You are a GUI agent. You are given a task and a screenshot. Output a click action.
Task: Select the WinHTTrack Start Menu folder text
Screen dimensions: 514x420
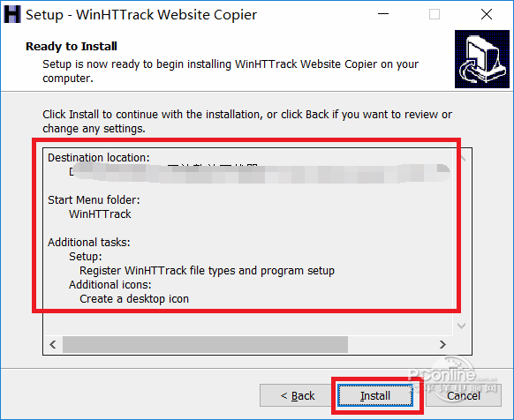[x=100, y=214]
